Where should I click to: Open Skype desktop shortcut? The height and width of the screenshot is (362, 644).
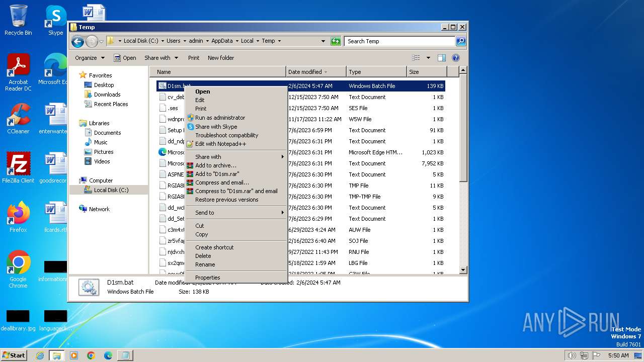[55, 21]
